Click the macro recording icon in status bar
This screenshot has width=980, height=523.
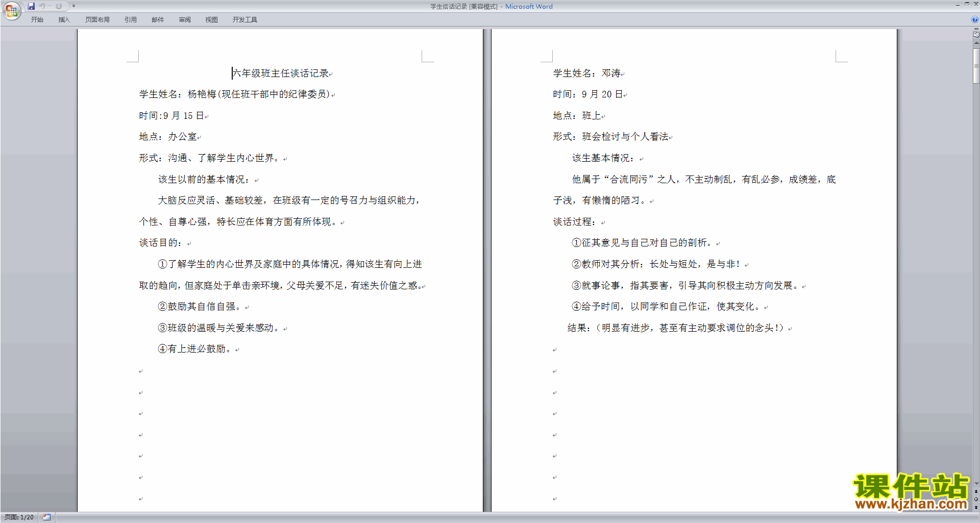[x=46, y=517]
